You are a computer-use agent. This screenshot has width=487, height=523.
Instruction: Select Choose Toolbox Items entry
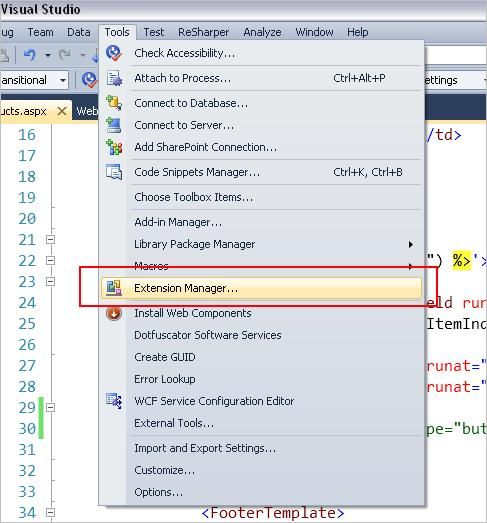point(262,197)
